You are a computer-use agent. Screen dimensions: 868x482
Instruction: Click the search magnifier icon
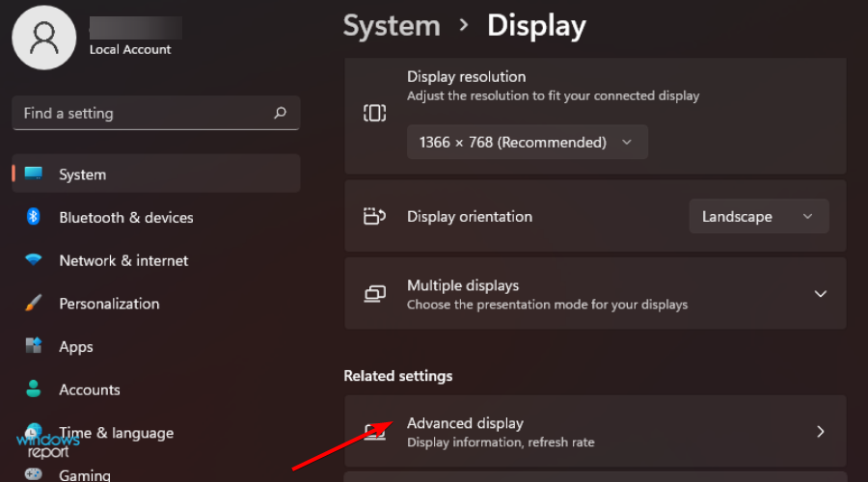click(x=280, y=113)
